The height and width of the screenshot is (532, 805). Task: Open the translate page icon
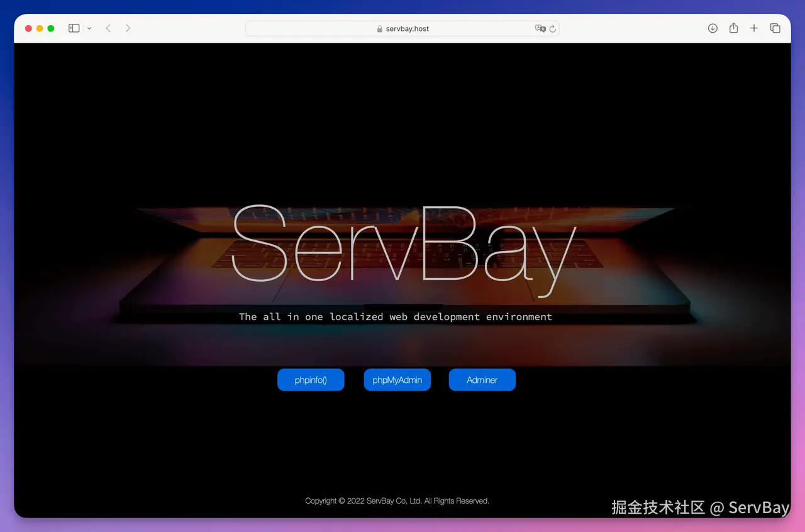[540, 28]
